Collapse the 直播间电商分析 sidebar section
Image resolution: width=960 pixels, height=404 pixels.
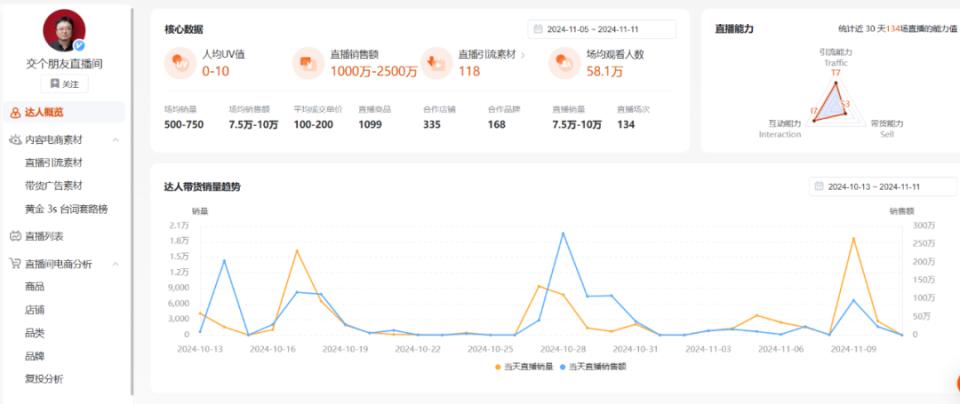coord(116,264)
